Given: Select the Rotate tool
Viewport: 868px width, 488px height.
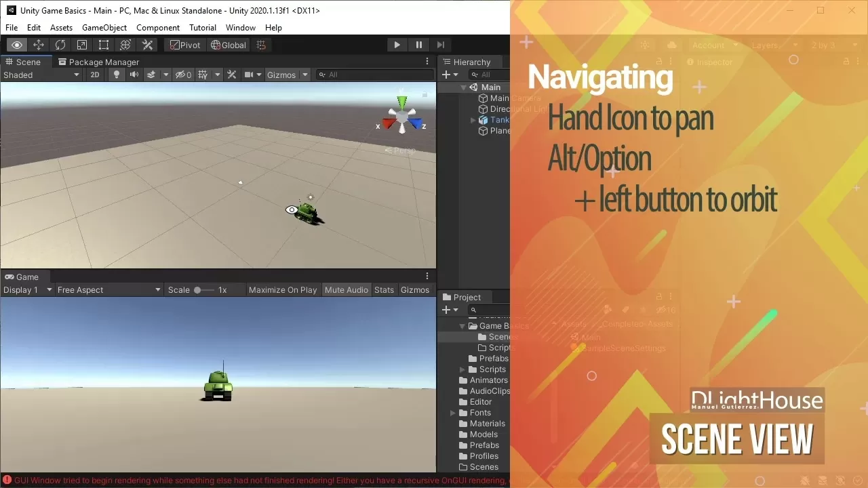Looking at the screenshot, I should coord(60,45).
